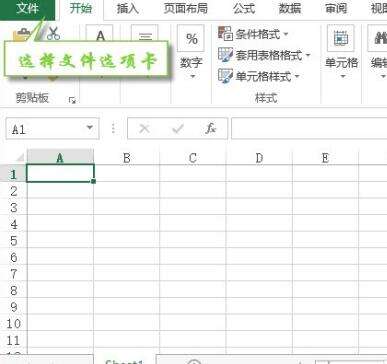
Task: Select row 5 header
Action: 13,240
